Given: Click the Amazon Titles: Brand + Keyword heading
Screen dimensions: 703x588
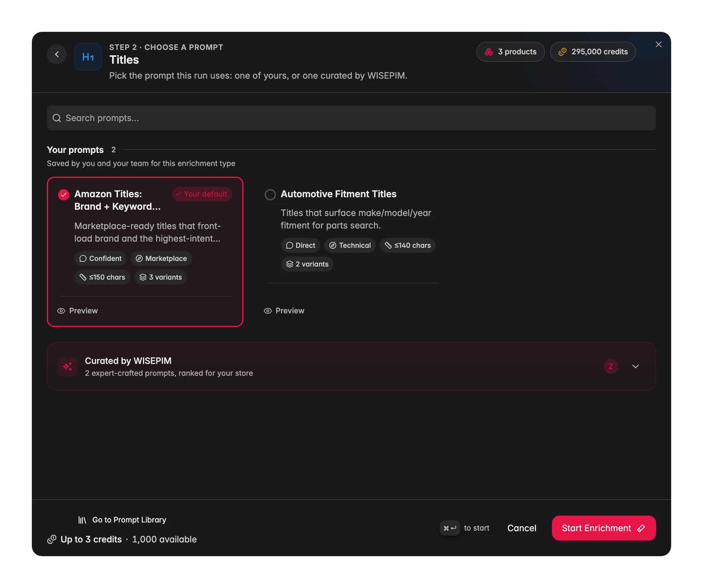Looking at the screenshot, I should [117, 200].
